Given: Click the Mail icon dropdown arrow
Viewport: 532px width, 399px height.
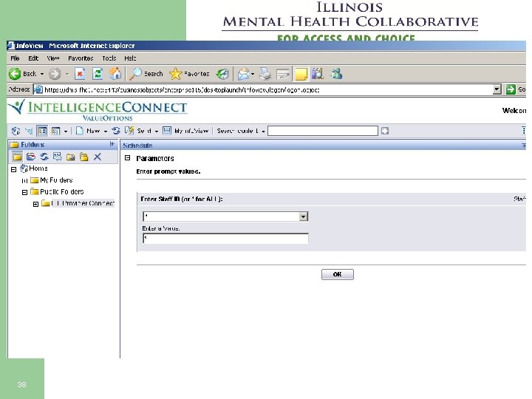Looking at the screenshot, I should [253, 74].
